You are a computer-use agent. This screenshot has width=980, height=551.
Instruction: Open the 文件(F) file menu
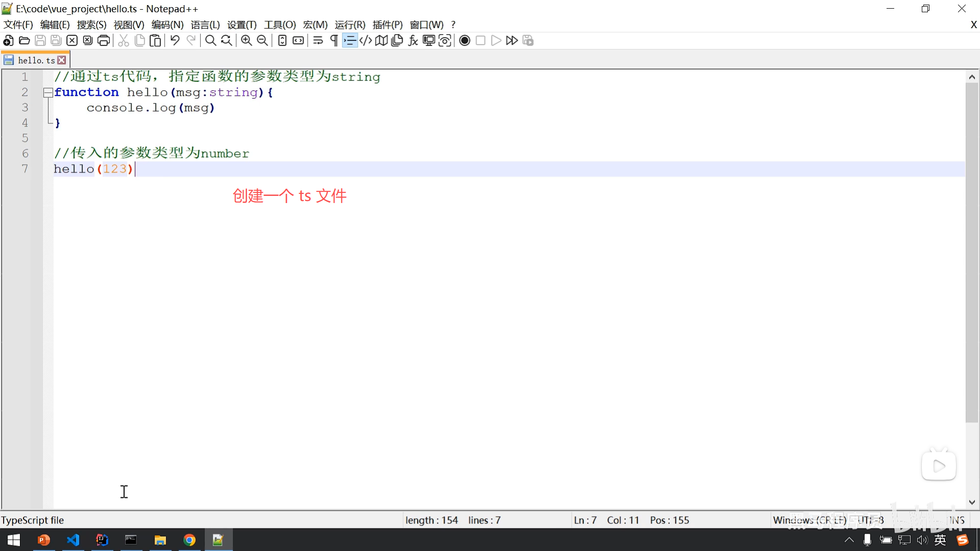pos(18,24)
